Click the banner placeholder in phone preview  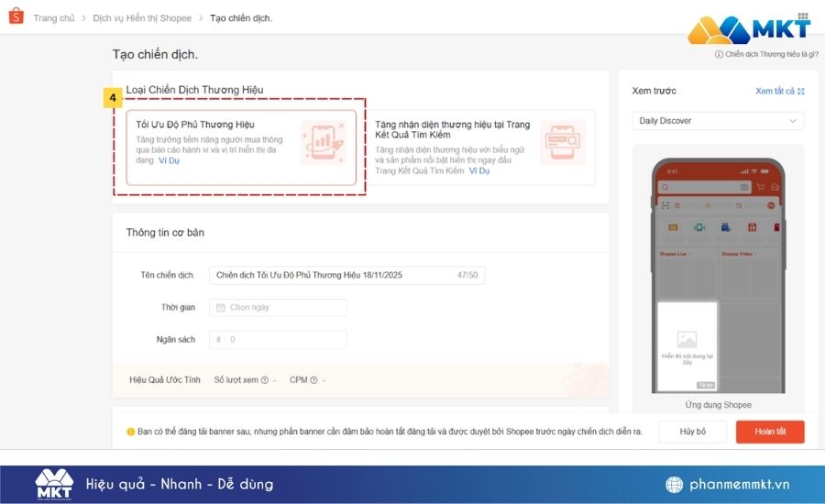coord(687,346)
